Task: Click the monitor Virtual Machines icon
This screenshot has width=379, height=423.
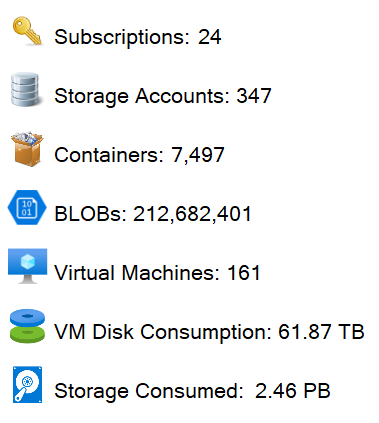Action: (x=27, y=266)
